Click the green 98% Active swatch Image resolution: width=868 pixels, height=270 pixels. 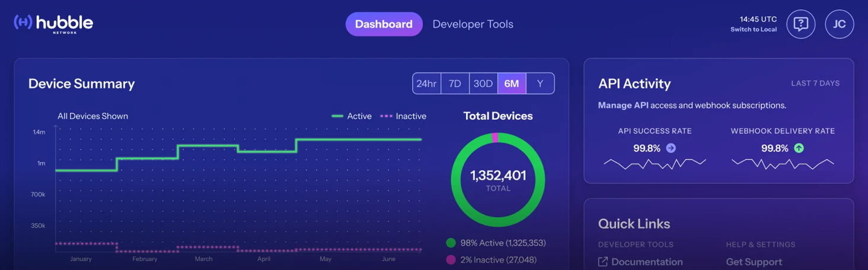pyautogui.click(x=451, y=243)
